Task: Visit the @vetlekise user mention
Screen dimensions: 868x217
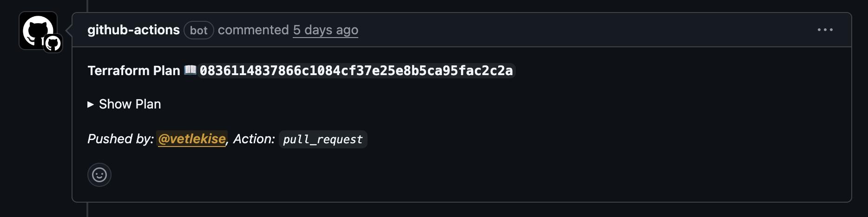Action: (192, 139)
